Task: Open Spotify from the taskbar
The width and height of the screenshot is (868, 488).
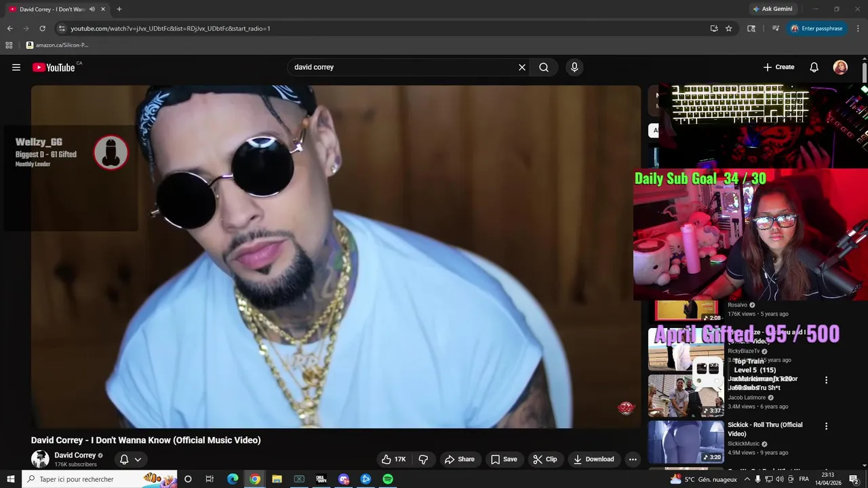Action: (x=388, y=479)
